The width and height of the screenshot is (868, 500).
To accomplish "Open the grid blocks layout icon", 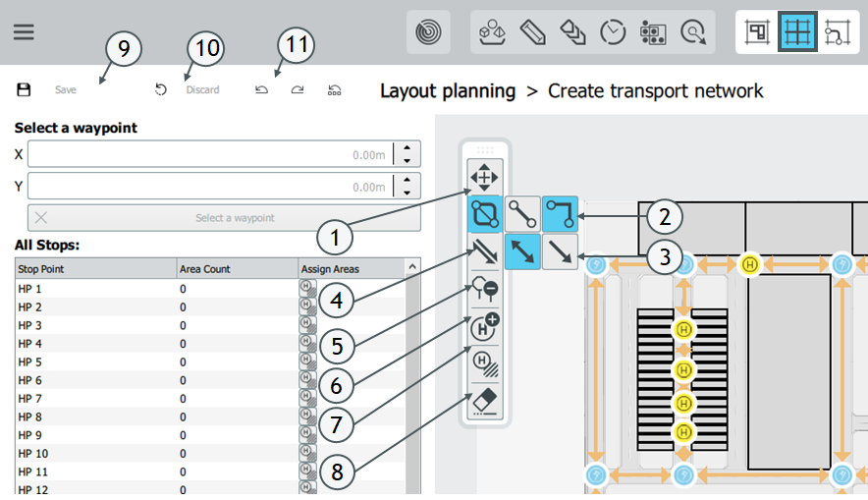I will coord(653,32).
